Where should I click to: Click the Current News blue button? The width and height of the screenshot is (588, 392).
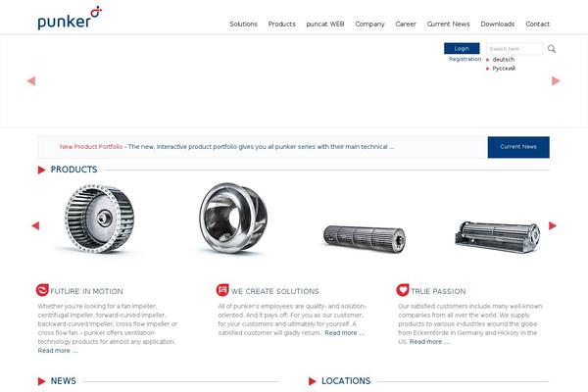coord(518,147)
